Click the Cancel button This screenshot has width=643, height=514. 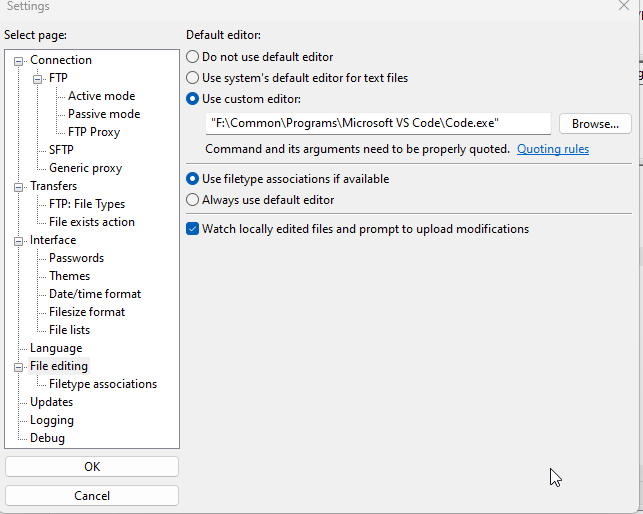(x=92, y=496)
